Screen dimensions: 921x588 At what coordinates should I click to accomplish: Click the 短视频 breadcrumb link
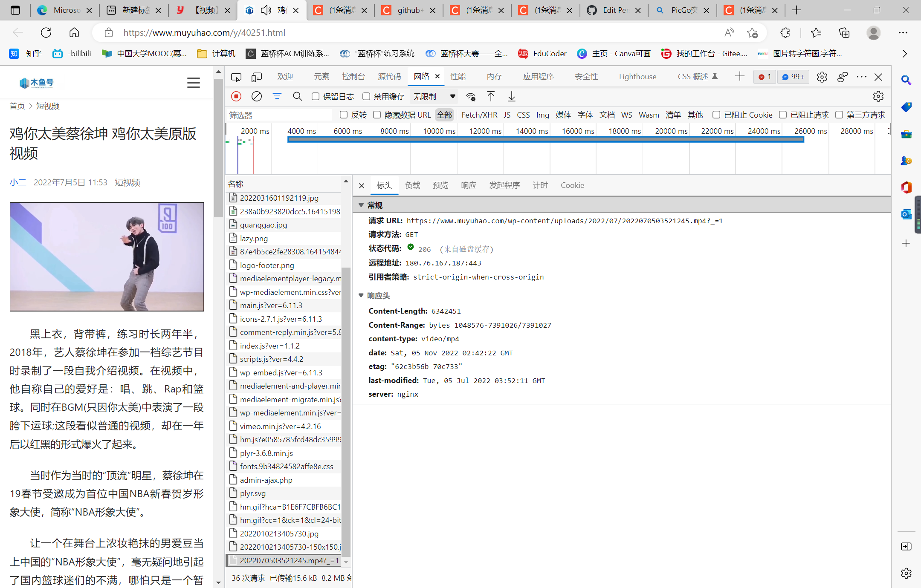pos(48,106)
